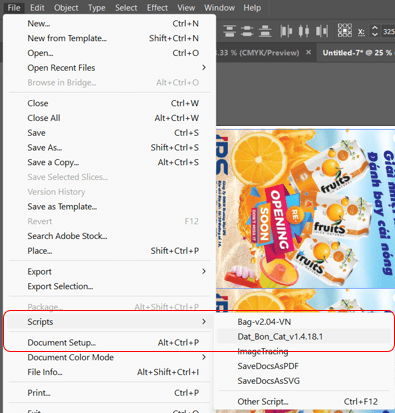
Task: Click the fruits banner artwork on canvas
Action: pyautogui.click(x=305, y=209)
